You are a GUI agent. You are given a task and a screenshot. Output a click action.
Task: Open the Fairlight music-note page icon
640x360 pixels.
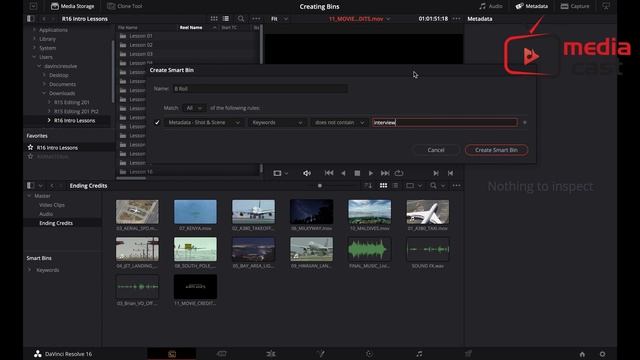tap(419, 354)
